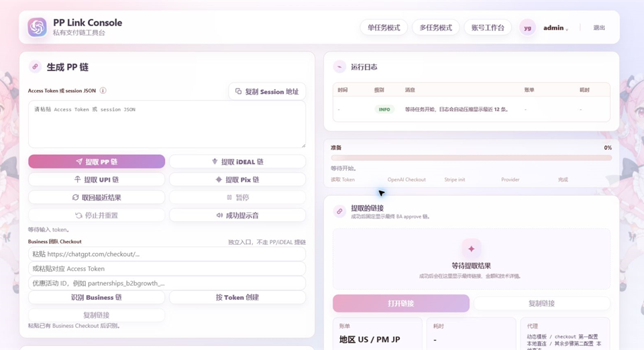The width and height of the screenshot is (644, 350).
Task: Open the admin account dropdown
Action: [555, 28]
